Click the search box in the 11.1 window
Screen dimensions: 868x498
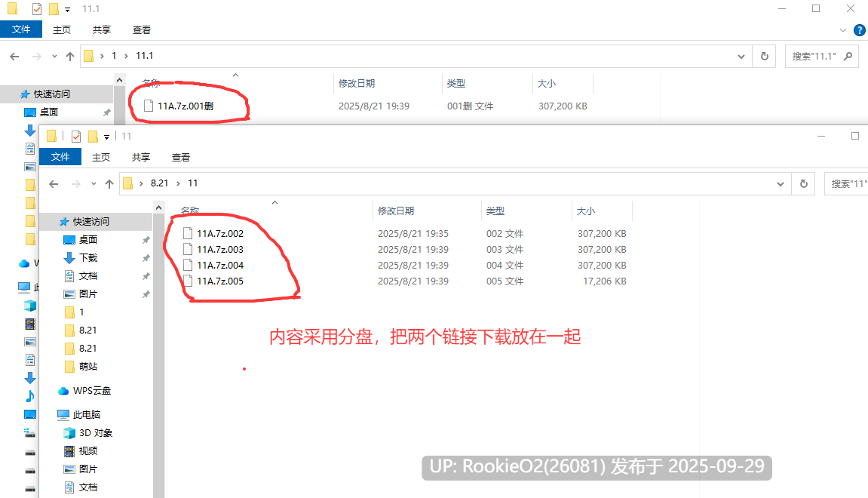[x=822, y=57]
